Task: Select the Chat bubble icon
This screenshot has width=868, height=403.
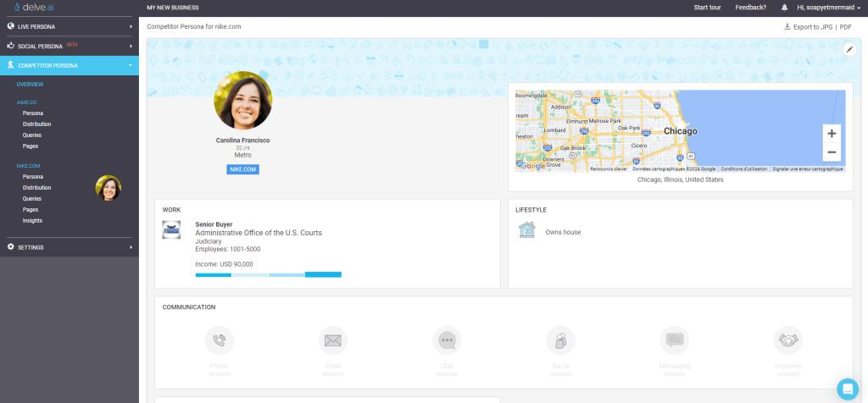Action: [447, 340]
